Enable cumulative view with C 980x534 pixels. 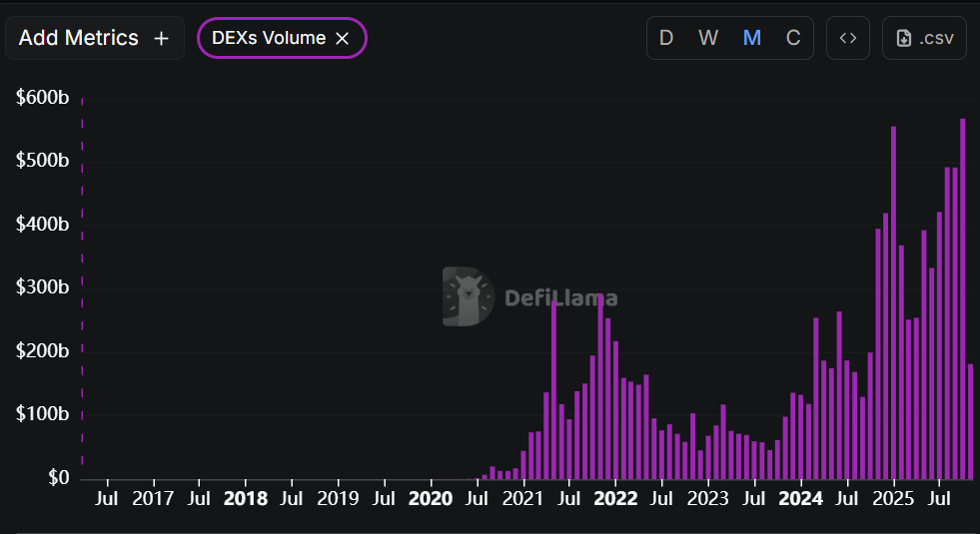(793, 38)
